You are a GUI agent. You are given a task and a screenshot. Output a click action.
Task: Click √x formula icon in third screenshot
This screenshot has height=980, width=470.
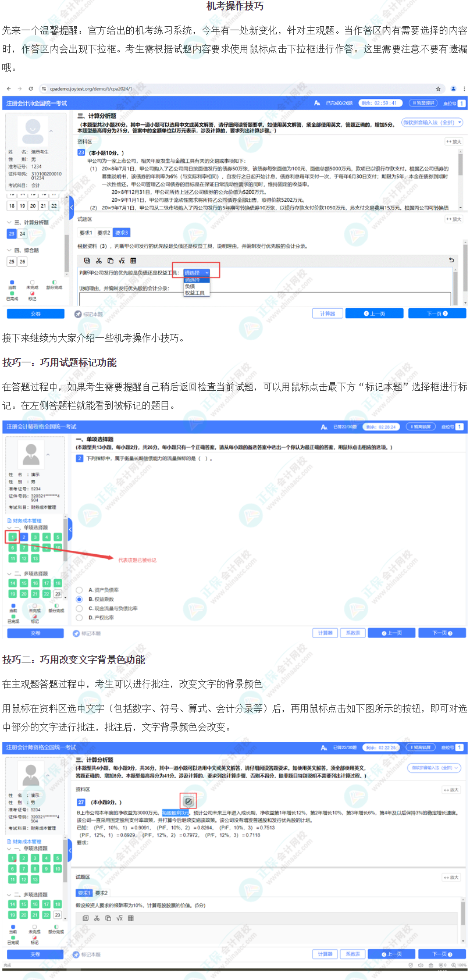[x=120, y=918]
